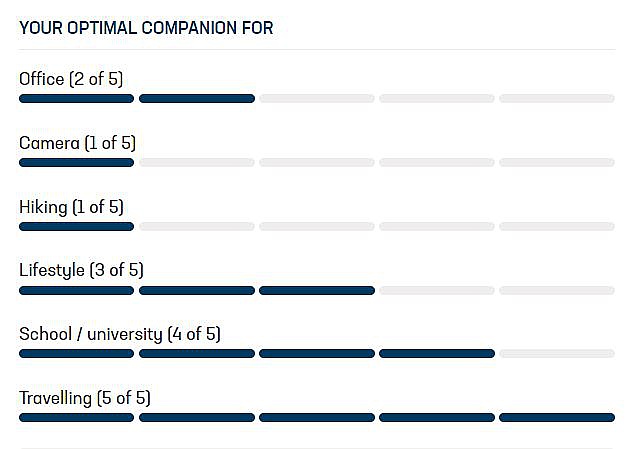The width and height of the screenshot is (636, 449).
Task: Click the Lifestyle (3 of 5) label
Action: click(x=82, y=270)
